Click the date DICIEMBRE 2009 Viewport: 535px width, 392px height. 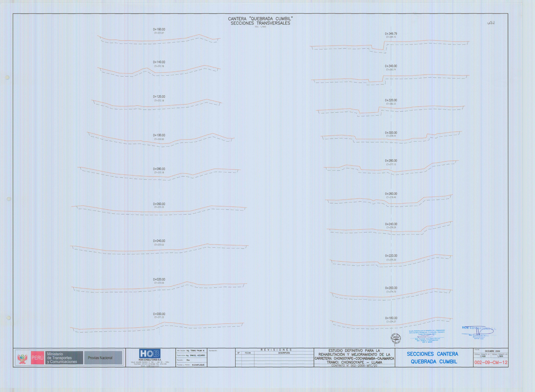(x=492, y=351)
